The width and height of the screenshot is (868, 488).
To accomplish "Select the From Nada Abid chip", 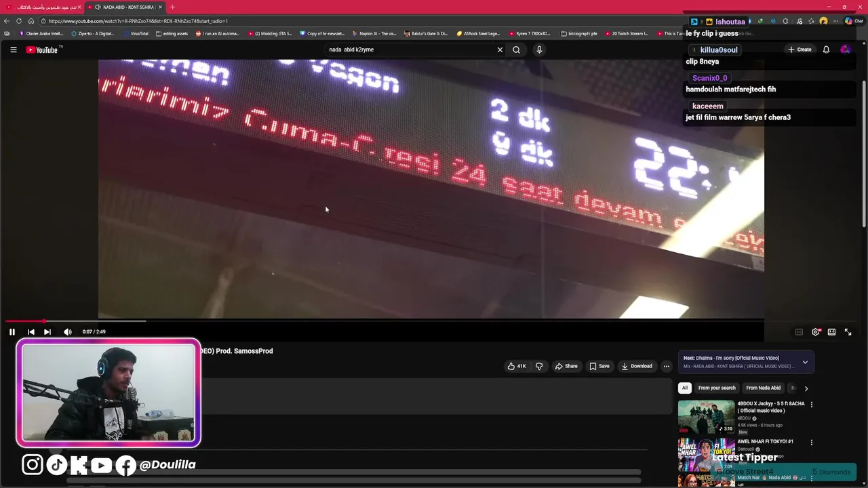I will click(x=764, y=388).
